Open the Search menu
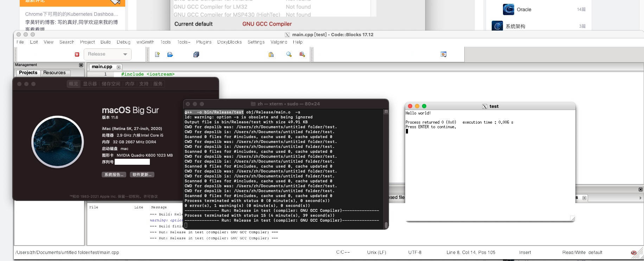Viewport: 644px width, 261px height. pos(67,42)
